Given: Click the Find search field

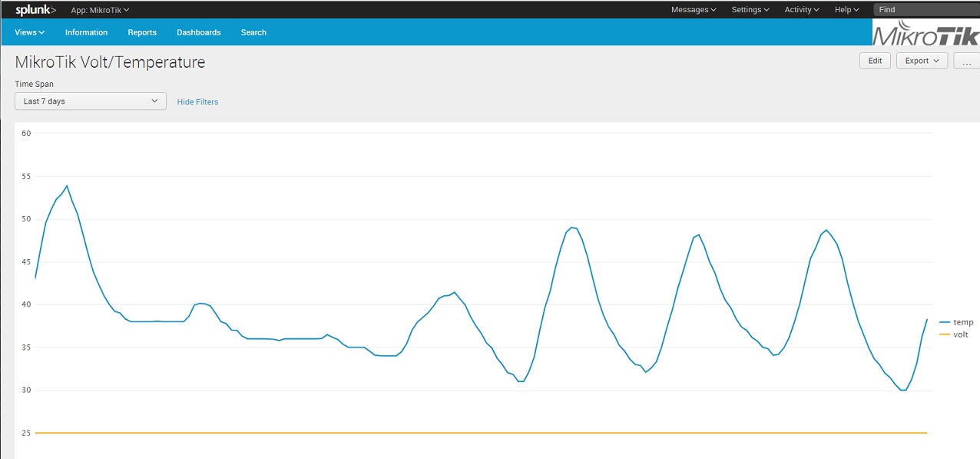Looking at the screenshot, I should (x=926, y=10).
